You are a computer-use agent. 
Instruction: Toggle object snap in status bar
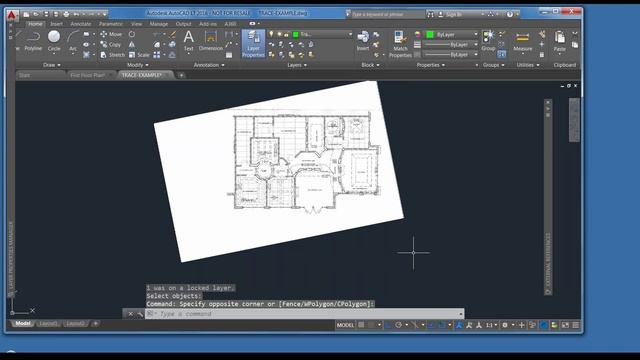click(442, 325)
